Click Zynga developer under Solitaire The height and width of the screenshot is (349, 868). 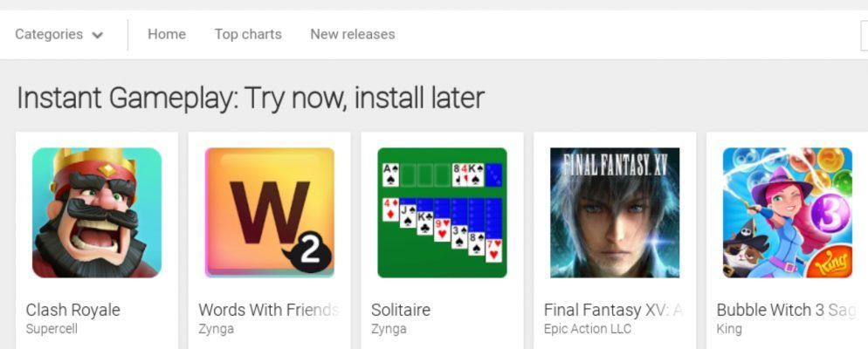click(389, 329)
